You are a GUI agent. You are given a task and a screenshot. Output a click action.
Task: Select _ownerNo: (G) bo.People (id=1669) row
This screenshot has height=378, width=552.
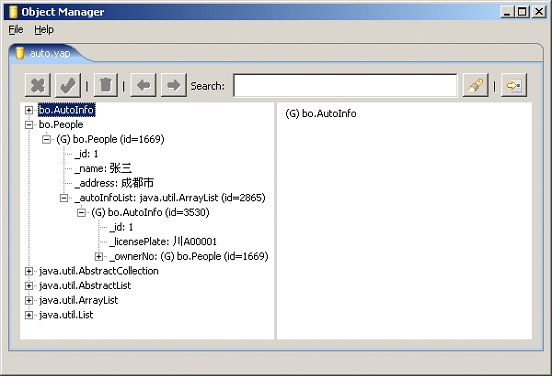pyautogui.click(x=189, y=257)
